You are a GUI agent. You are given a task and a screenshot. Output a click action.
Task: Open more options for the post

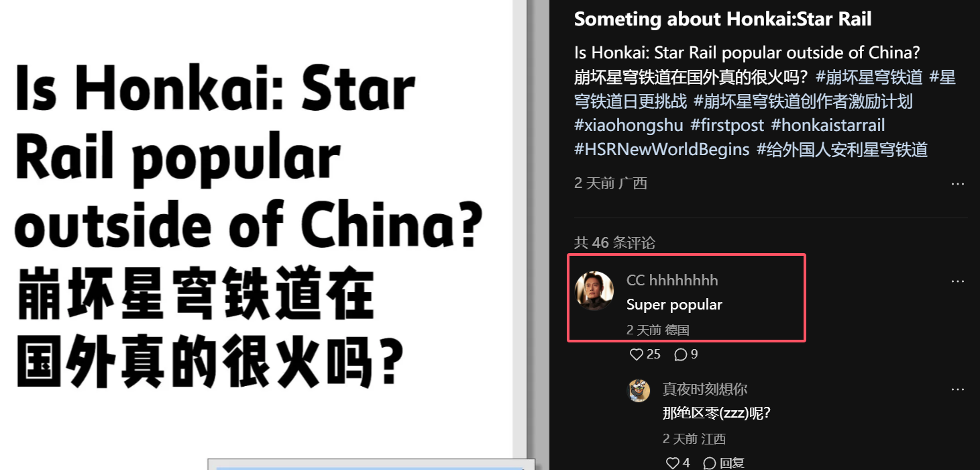957,183
